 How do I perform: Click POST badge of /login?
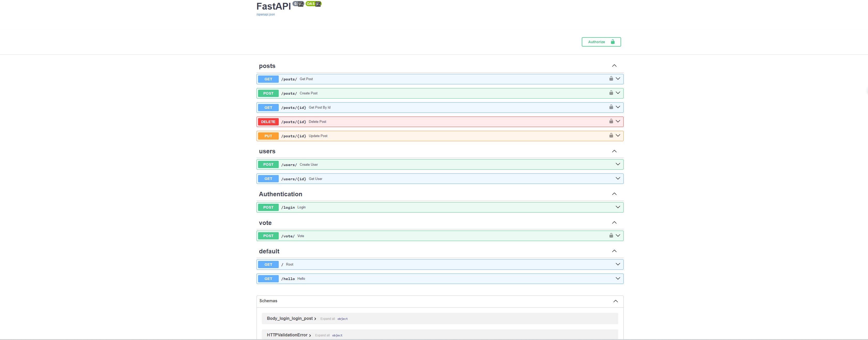point(268,207)
